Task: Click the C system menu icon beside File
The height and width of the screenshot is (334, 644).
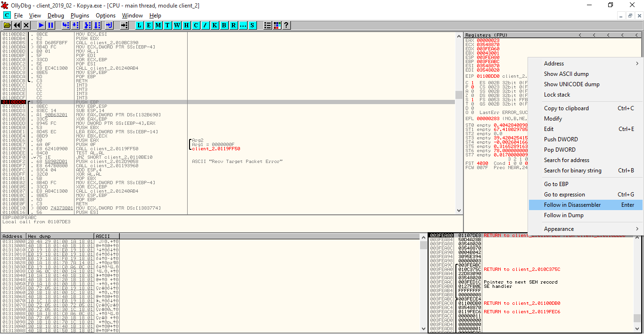Action: tap(7, 16)
